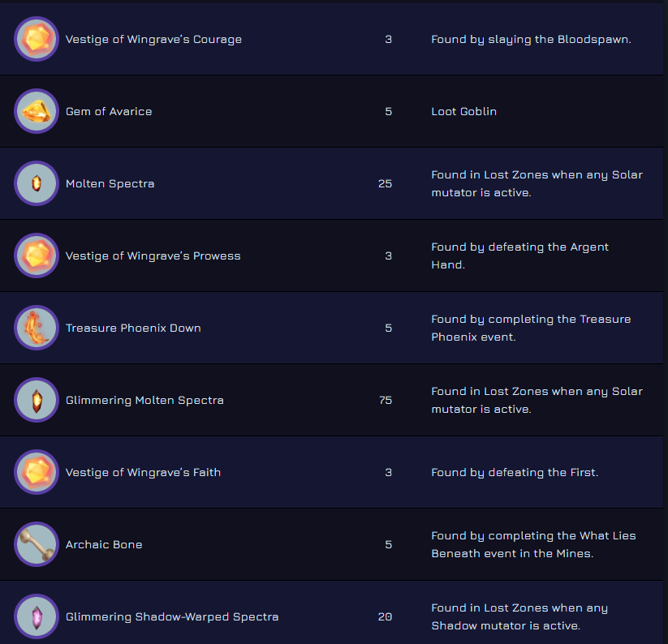
Task: Click quantity 25 for Molten Spectra
Action: (386, 183)
